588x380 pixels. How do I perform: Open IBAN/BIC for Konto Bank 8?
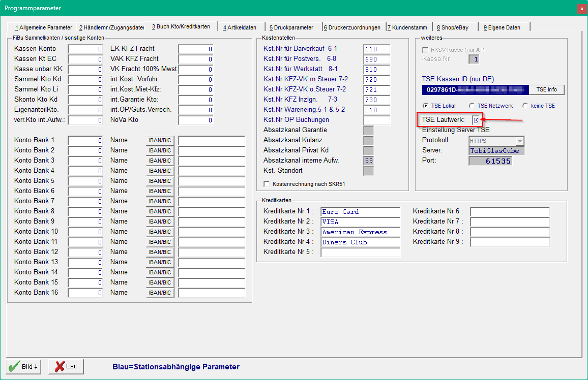pos(160,211)
